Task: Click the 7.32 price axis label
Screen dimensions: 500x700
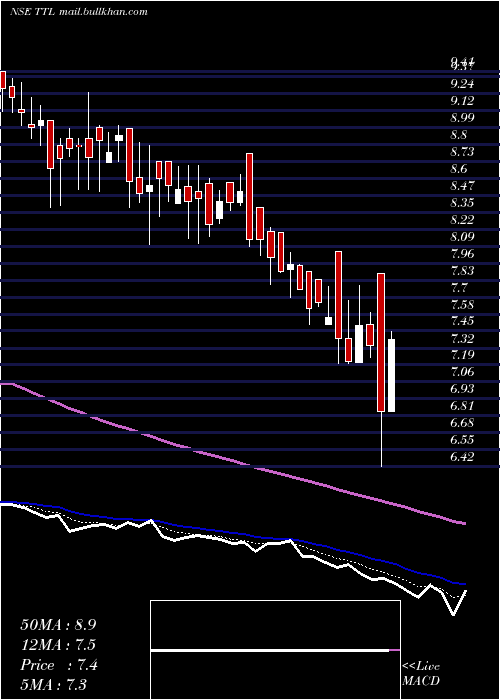Action: (463, 338)
